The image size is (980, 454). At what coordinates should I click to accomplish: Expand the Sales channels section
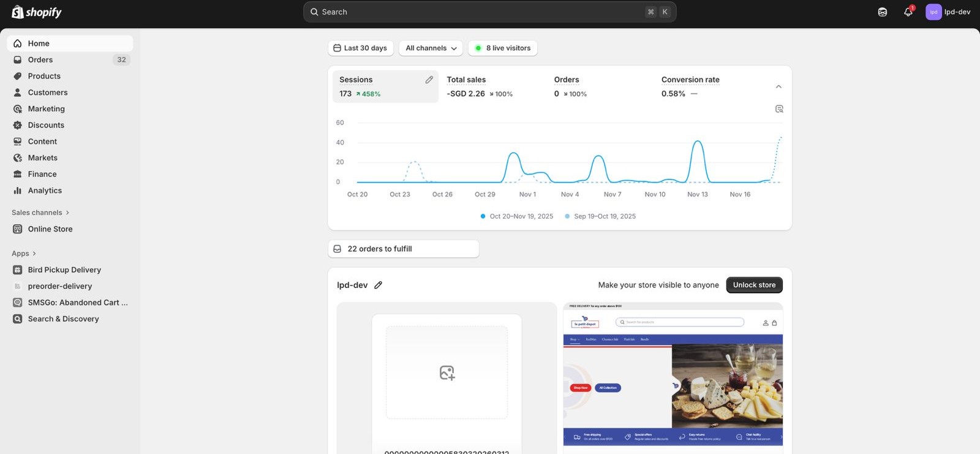[40, 213]
